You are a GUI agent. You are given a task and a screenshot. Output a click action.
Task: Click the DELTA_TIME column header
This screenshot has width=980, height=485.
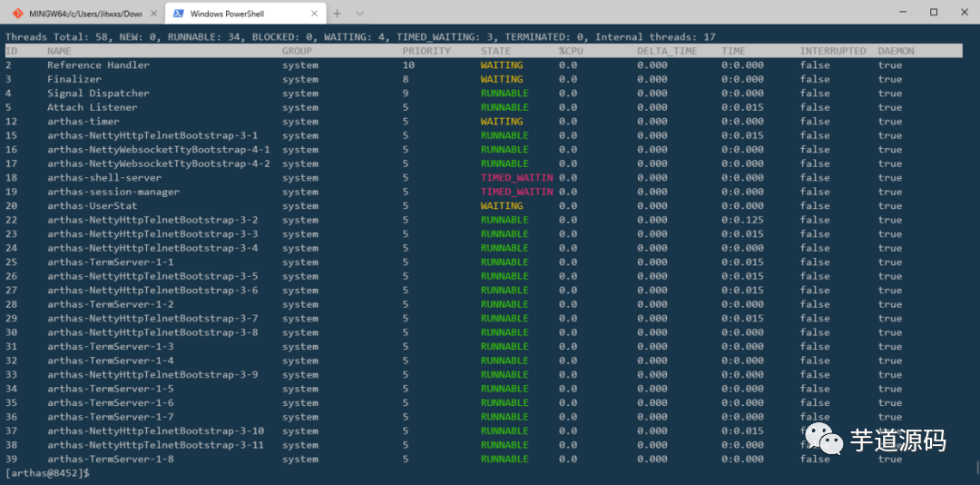click(x=667, y=51)
